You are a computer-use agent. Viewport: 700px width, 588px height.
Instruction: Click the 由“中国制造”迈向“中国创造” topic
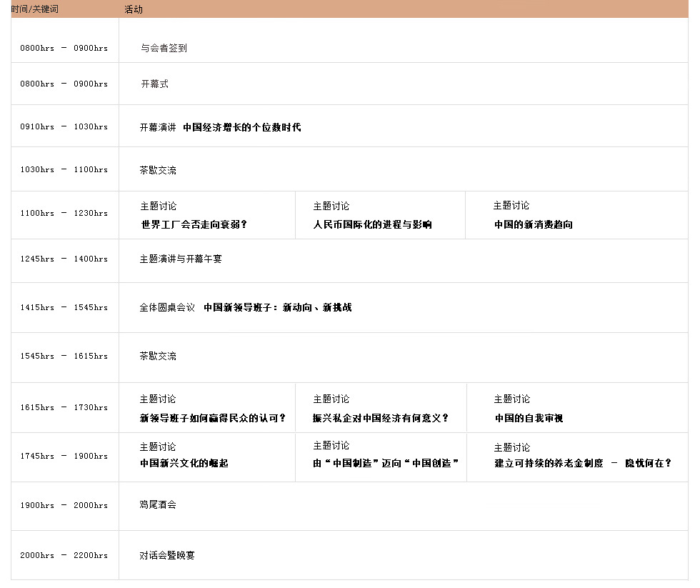pyautogui.click(x=386, y=463)
